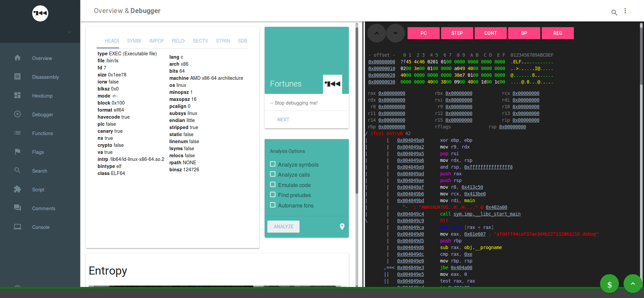Click the Hexdump grid icon

click(x=17, y=95)
